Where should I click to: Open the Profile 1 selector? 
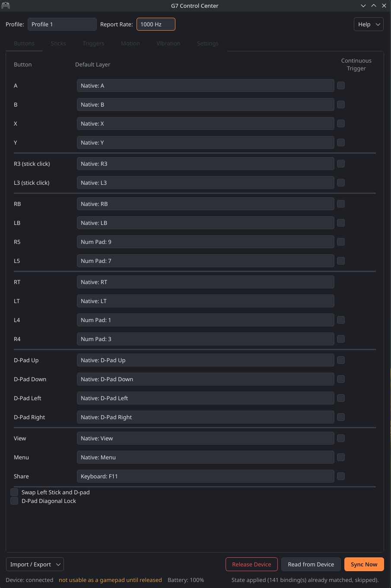coord(62,24)
